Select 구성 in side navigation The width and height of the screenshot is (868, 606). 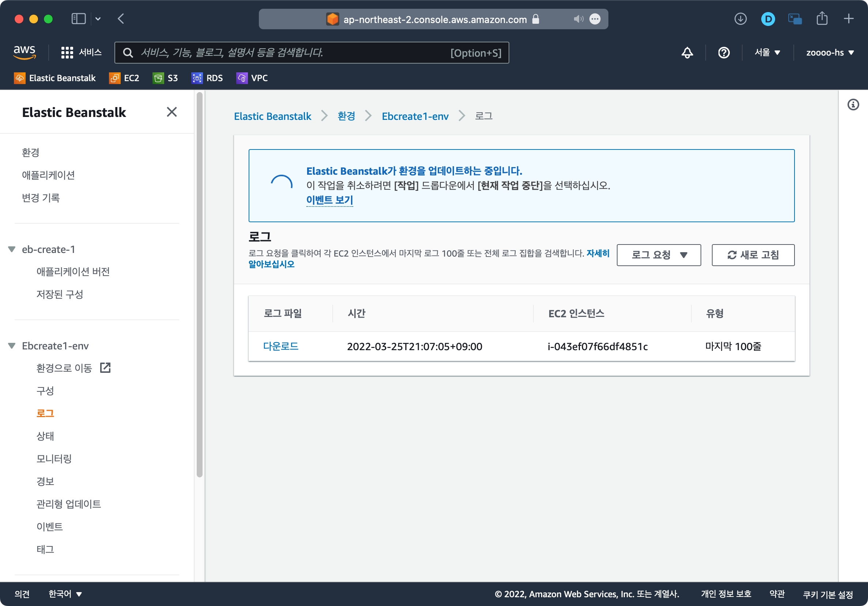45,391
